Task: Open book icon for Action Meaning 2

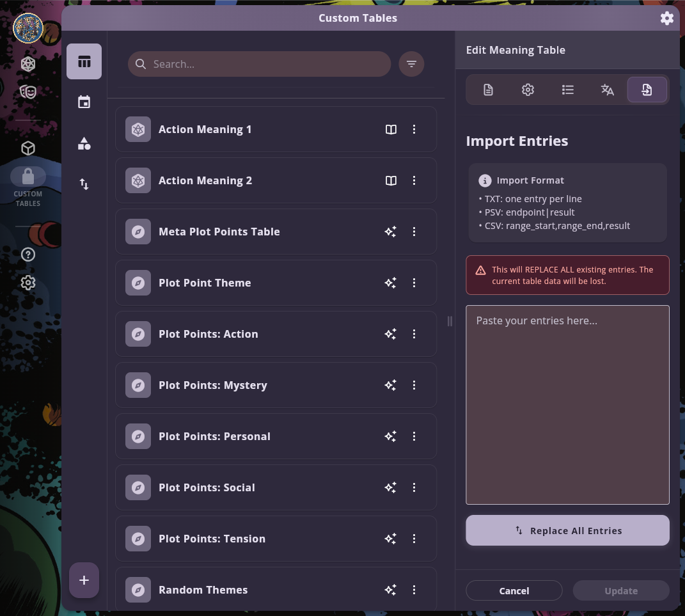Action: pyautogui.click(x=391, y=180)
